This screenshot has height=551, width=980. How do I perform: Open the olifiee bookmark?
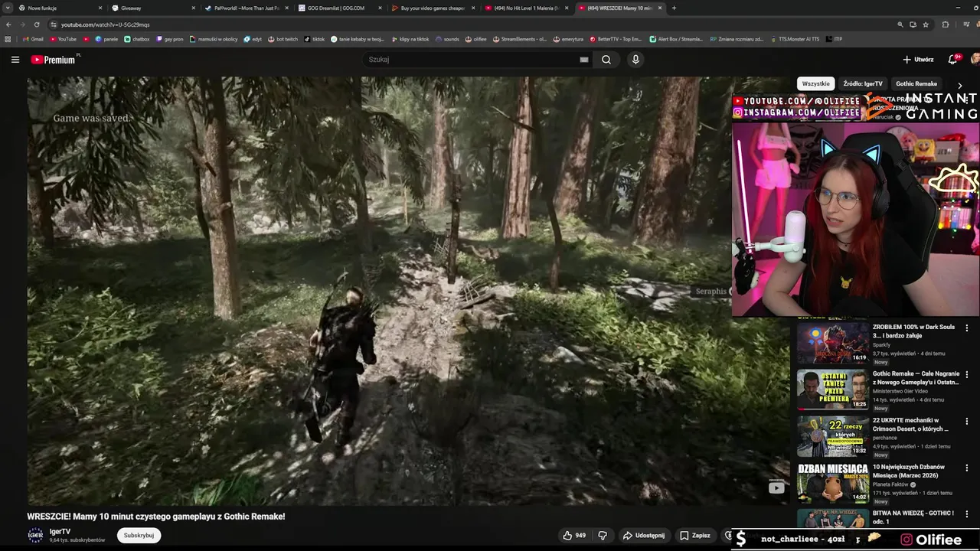(x=475, y=39)
